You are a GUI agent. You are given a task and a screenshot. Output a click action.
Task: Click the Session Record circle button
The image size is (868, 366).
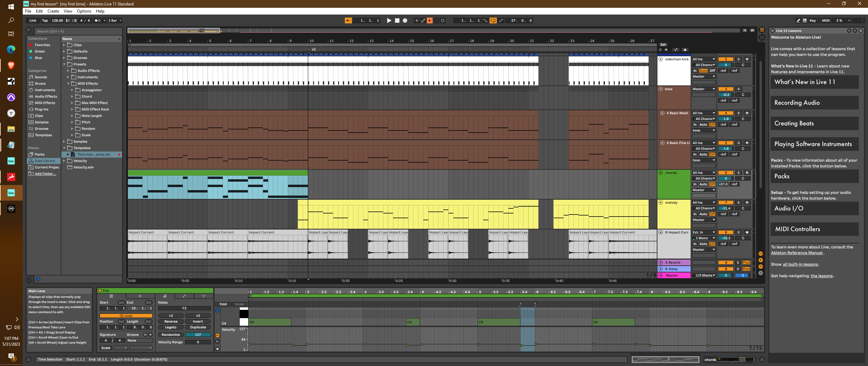(x=442, y=21)
